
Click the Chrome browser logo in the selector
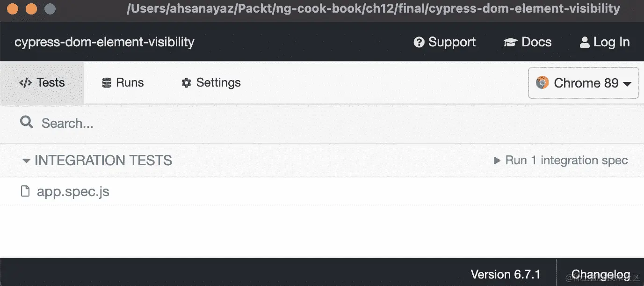542,83
